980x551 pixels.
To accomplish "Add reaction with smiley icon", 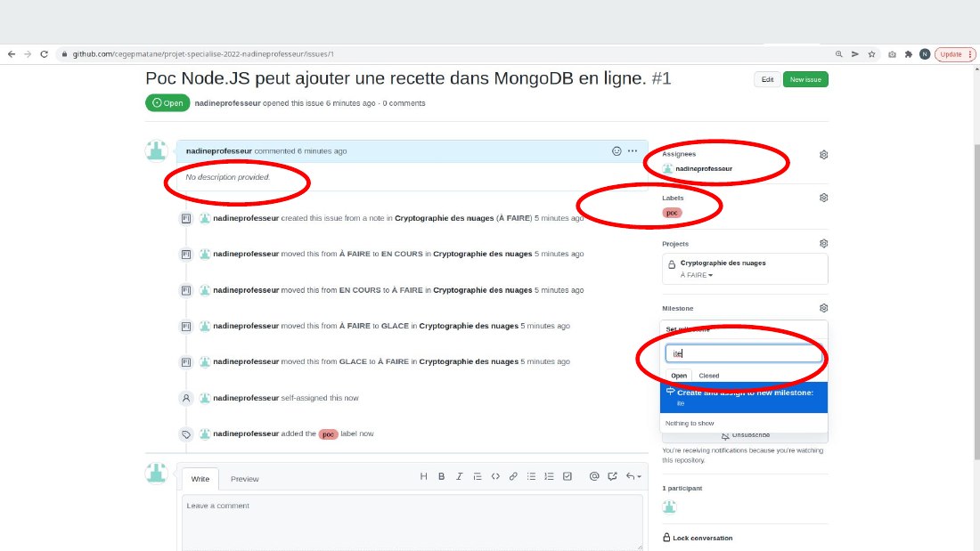I will (x=617, y=151).
